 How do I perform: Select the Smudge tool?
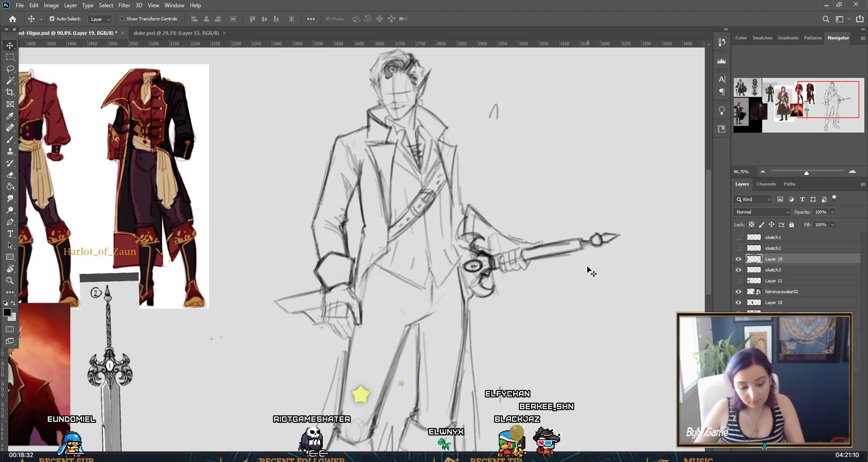click(x=10, y=199)
